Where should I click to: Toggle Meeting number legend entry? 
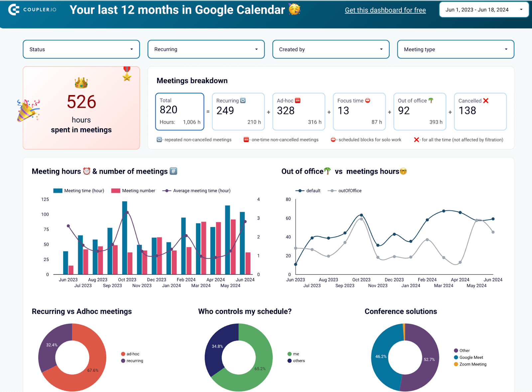[x=133, y=191]
